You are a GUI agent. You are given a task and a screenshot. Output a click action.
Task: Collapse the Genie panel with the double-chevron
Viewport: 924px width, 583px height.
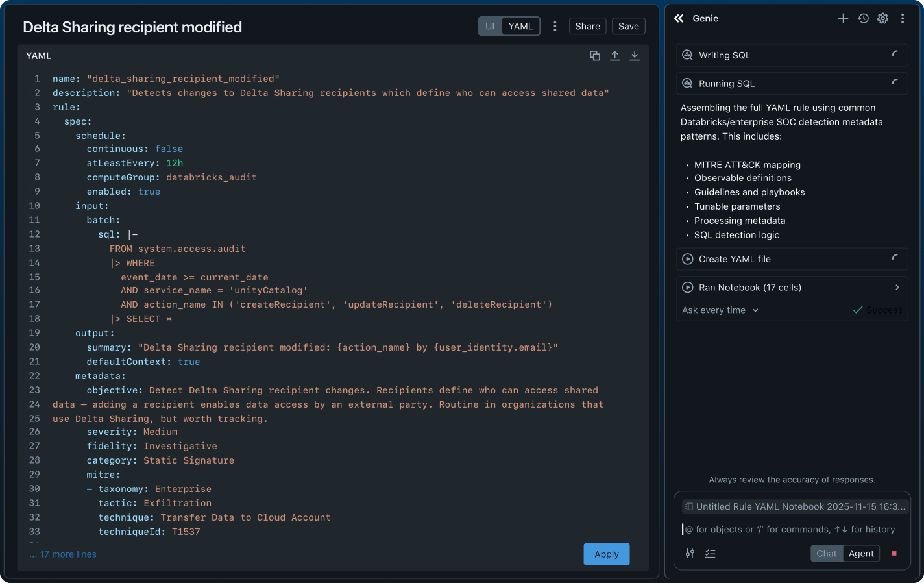(679, 19)
